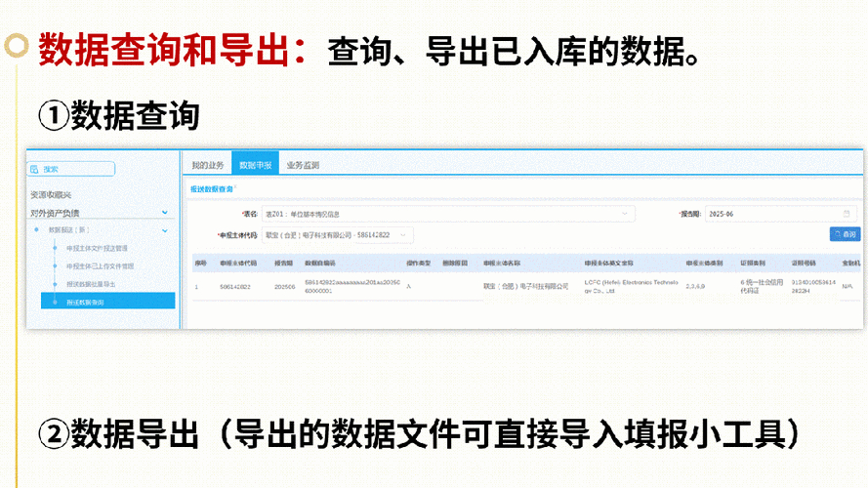
Task: Close the 报送数据查询 sub-tab
Action: (x=235, y=187)
